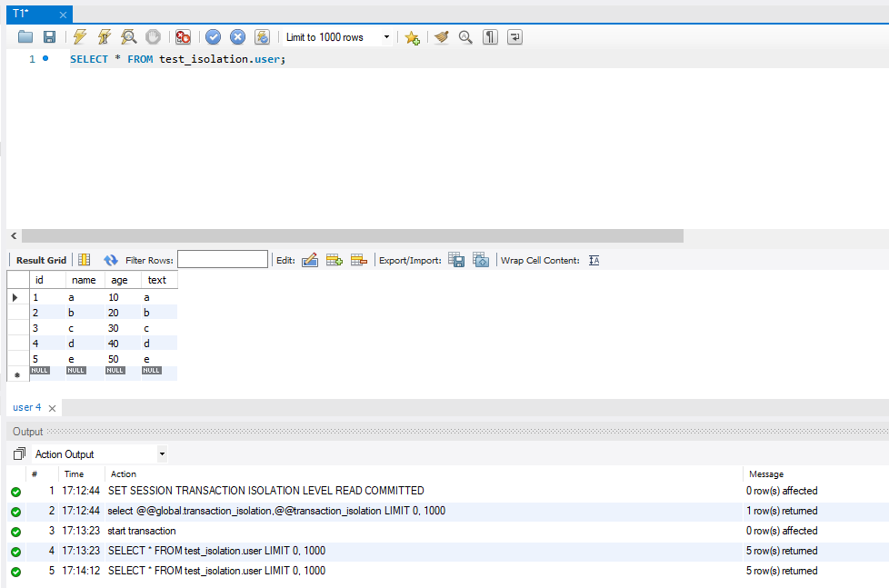Sort by the text column header
Image resolution: width=889 pixels, height=588 pixels.
click(159, 280)
